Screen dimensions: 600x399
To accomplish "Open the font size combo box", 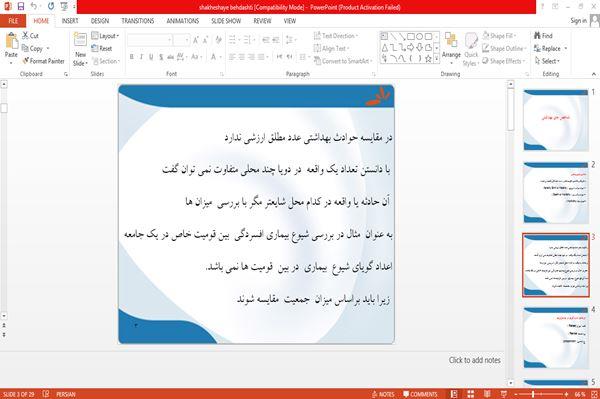I will pos(181,40).
